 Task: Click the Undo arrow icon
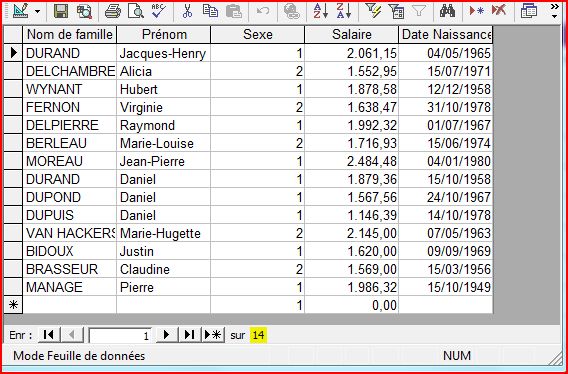pos(263,11)
